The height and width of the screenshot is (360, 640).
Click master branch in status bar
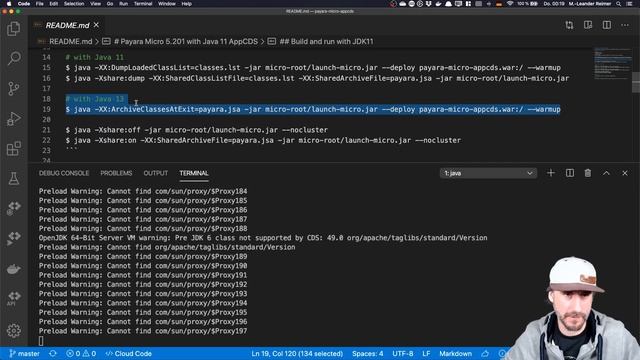pos(24,353)
